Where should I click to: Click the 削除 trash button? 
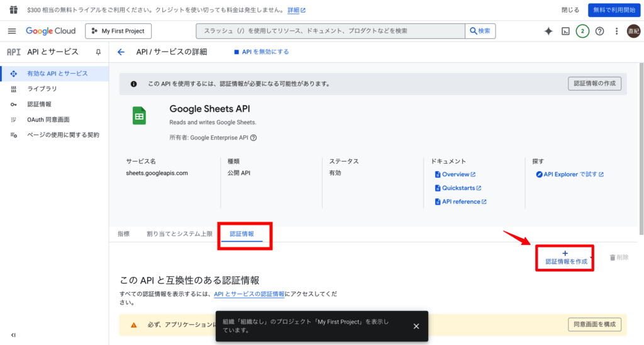(619, 257)
